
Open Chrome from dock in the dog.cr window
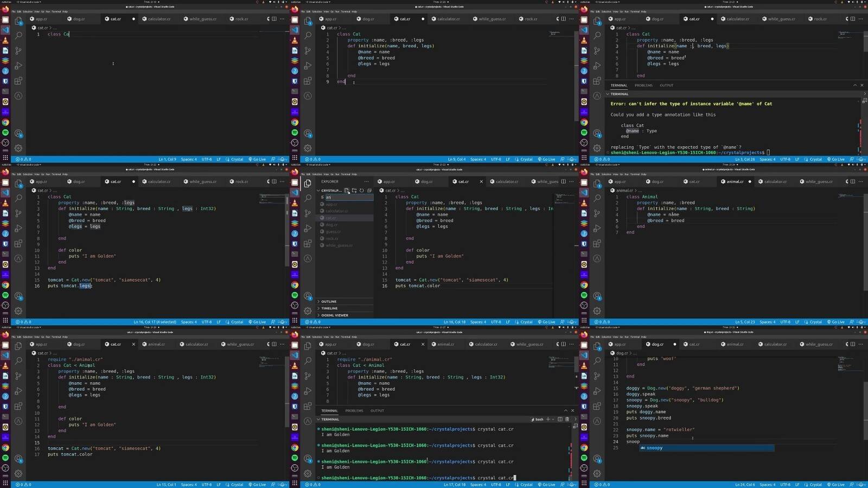pos(584,448)
